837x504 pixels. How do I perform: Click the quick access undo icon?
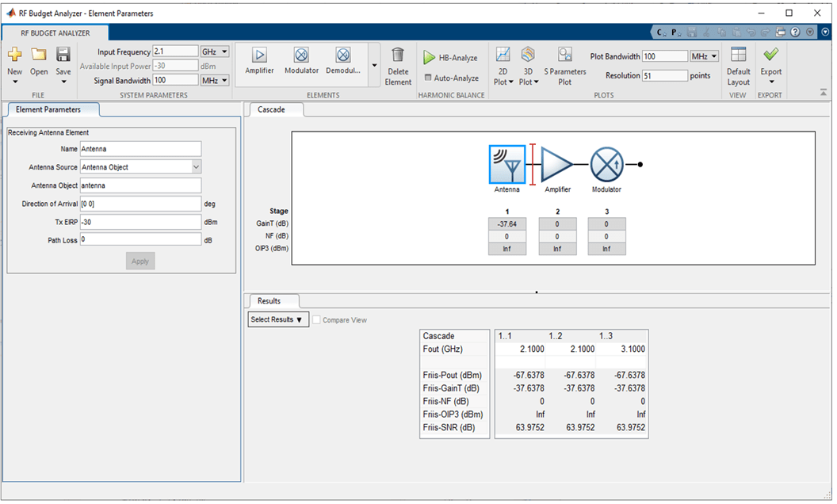751,32
